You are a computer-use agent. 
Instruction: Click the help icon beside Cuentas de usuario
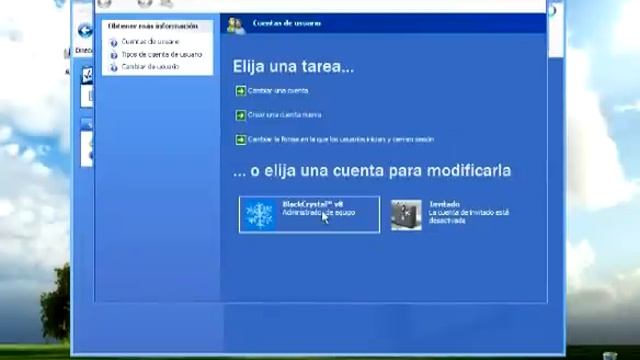pyautogui.click(x=114, y=42)
